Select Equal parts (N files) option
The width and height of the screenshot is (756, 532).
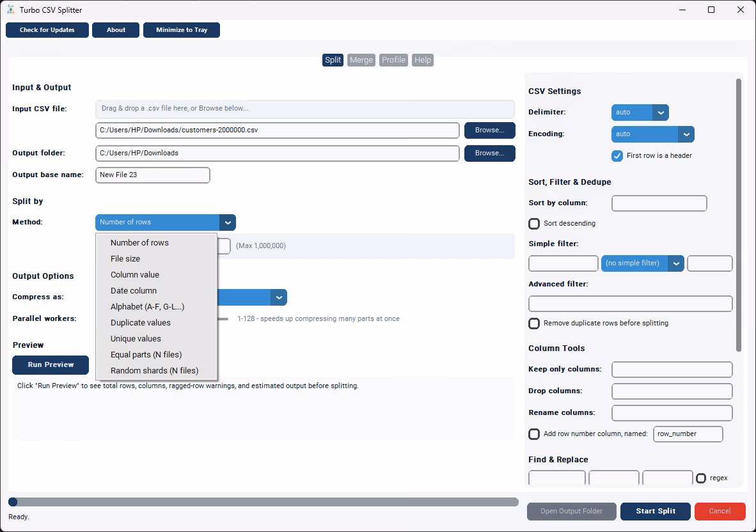[157, 355]
